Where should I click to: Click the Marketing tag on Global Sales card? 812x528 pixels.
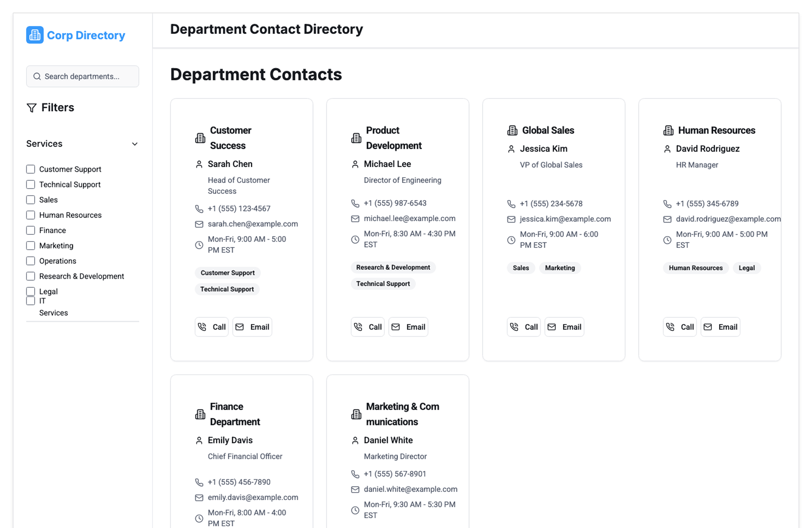(x=560, y=268)
